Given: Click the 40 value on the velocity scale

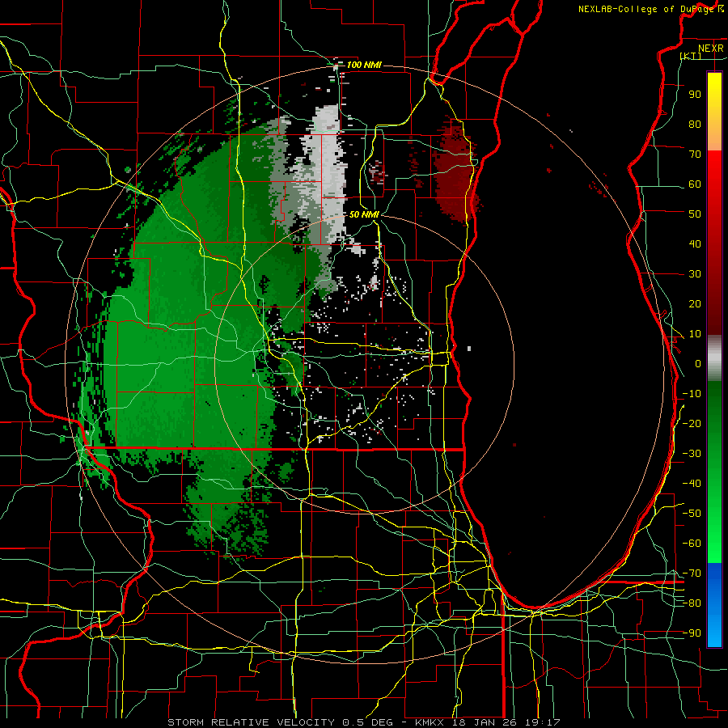Looking at the screenshot, I should pos(695,243).
